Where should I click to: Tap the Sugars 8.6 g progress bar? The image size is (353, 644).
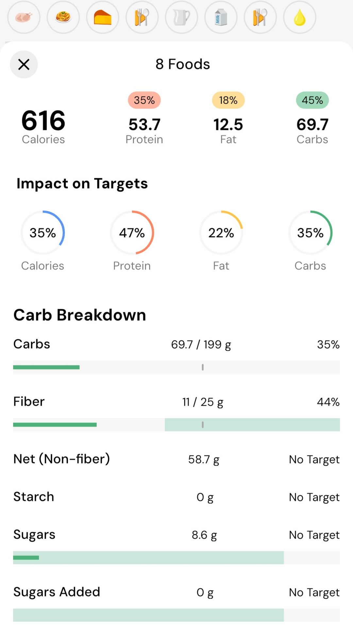coord(176,557)
